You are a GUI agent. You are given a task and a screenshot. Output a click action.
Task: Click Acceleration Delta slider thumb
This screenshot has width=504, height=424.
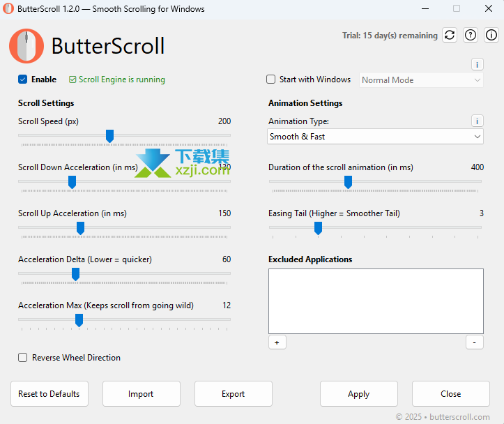pyautogui.click(x=75, y=274)
